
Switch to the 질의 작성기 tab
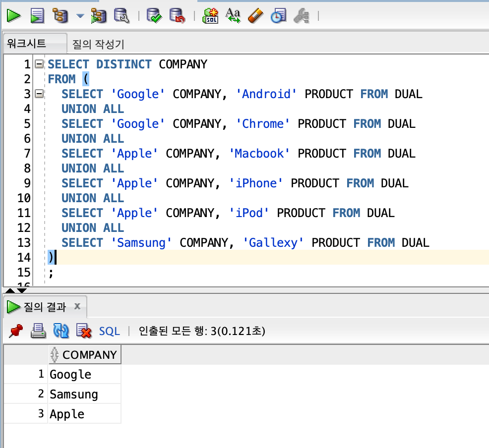98,44
